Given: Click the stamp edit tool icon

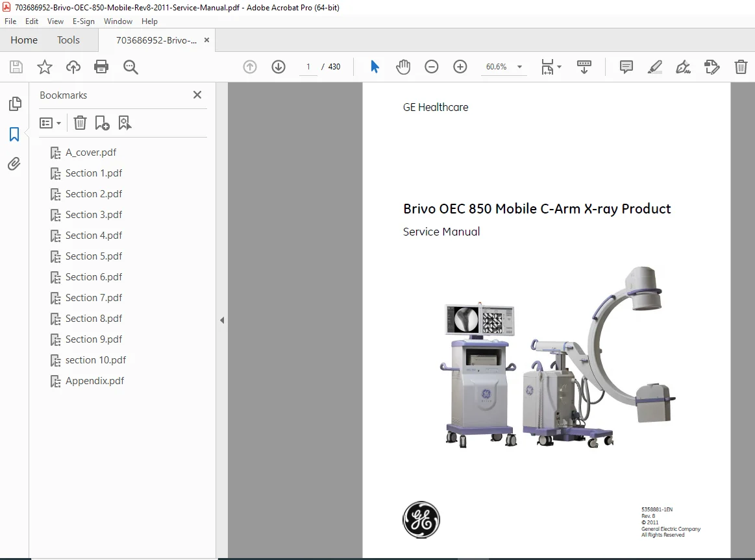Looking at the screenshot, I should [x=712, y=67].
